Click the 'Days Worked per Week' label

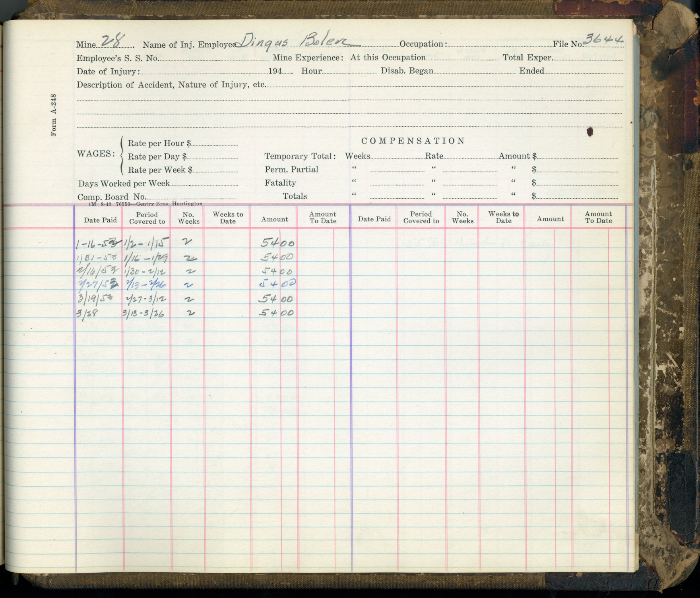coord(124,184)
